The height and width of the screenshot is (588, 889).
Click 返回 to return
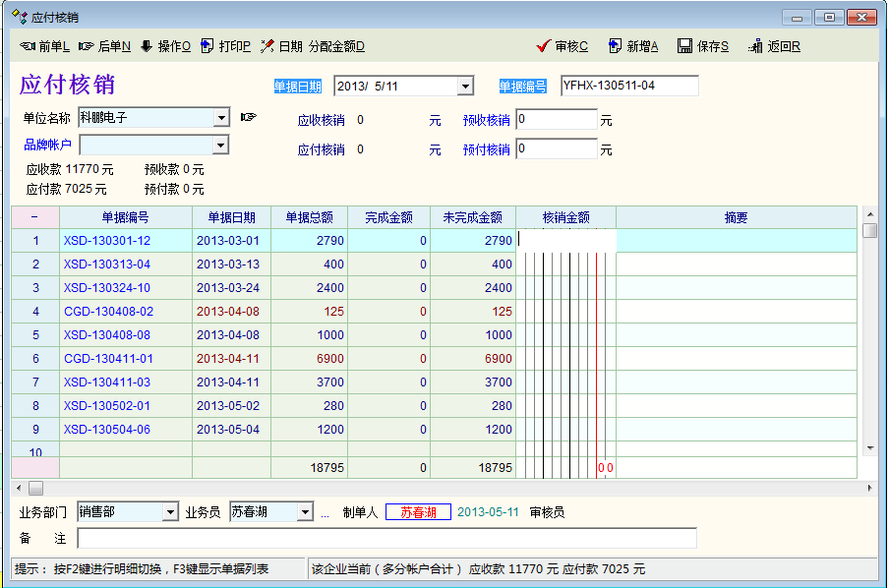pyautogui.click(x=755, y=46)
